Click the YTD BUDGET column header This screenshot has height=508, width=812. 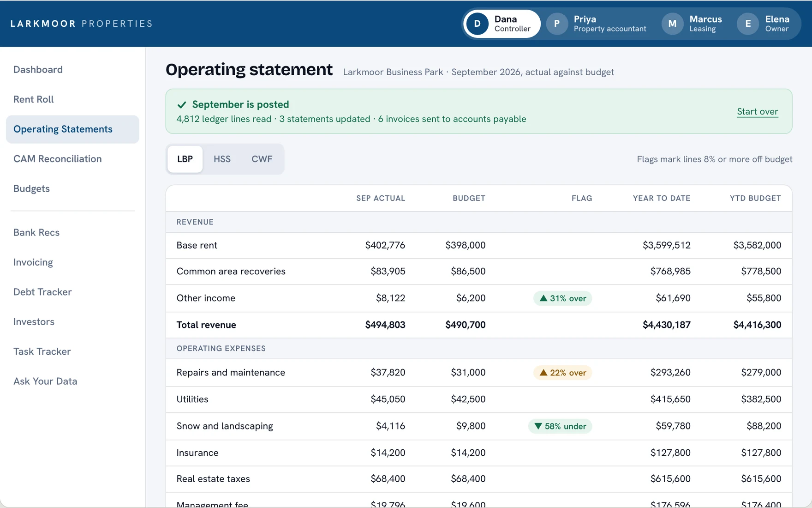click(x=755, y=199)
